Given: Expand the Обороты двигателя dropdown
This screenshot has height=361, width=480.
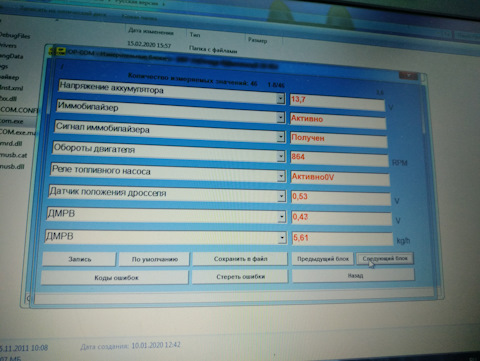Looking at the screenshot, I should (x=281, y=156).
